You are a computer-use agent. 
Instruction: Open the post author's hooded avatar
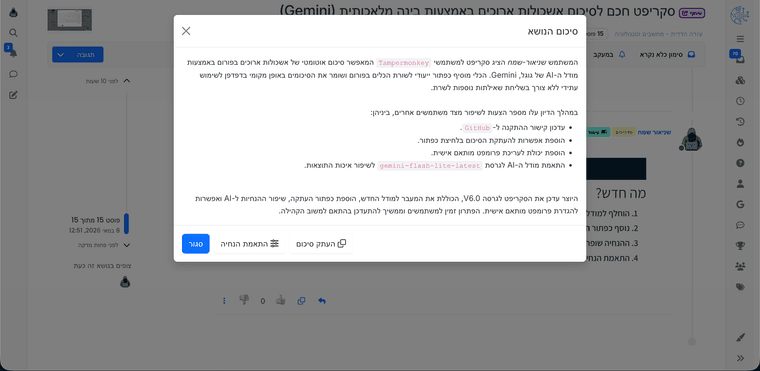click(691, 139)
